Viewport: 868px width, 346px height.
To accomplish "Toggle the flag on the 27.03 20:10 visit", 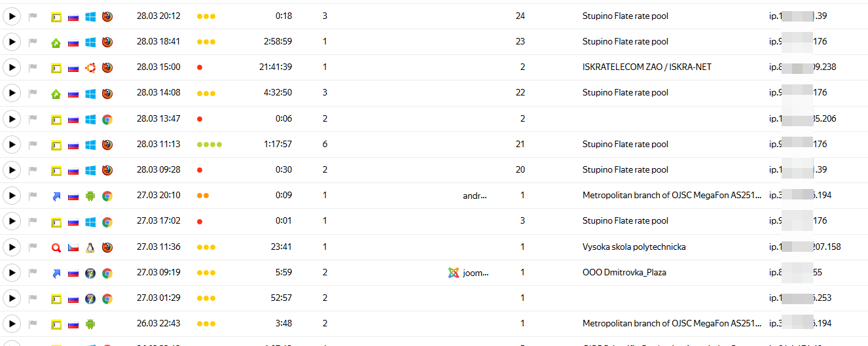I will point(33,196).
